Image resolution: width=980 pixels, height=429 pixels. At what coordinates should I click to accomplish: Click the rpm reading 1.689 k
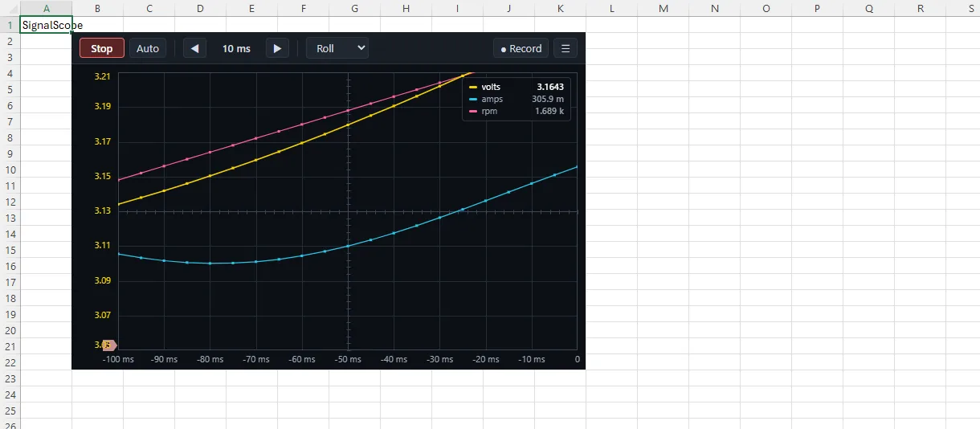click(549, 111)
